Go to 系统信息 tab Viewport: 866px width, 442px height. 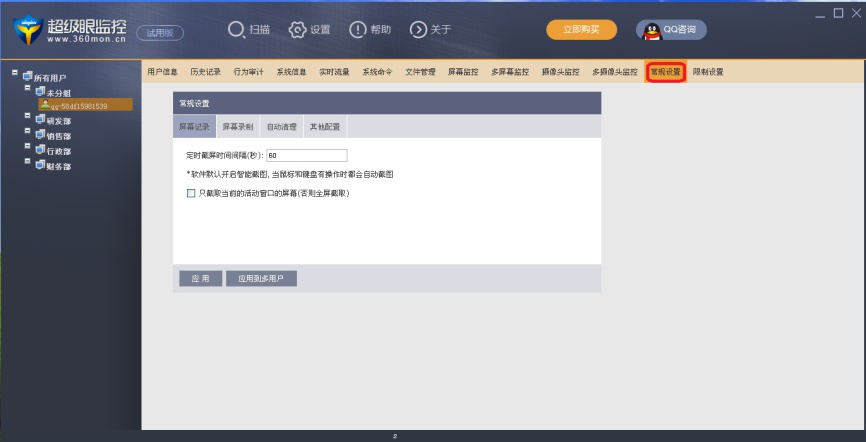(291, 72)
